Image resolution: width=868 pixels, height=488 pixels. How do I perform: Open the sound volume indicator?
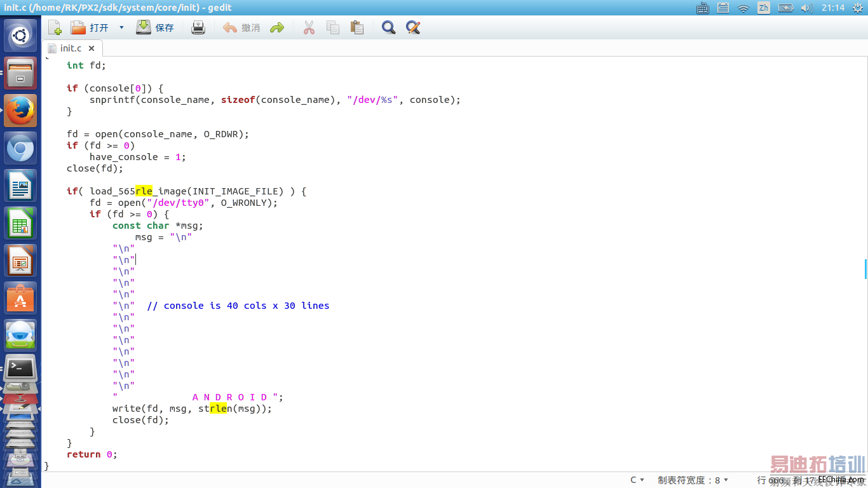(x=806, y=8)
